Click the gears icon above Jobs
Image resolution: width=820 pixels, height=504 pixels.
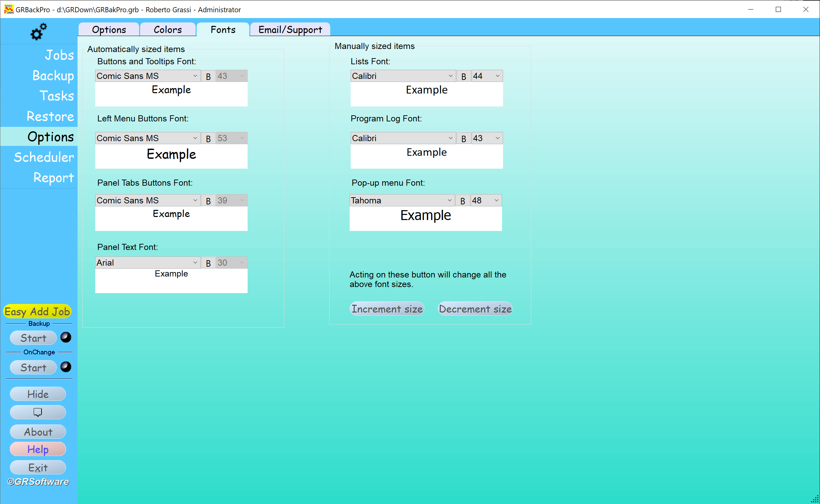coord(38,32)
